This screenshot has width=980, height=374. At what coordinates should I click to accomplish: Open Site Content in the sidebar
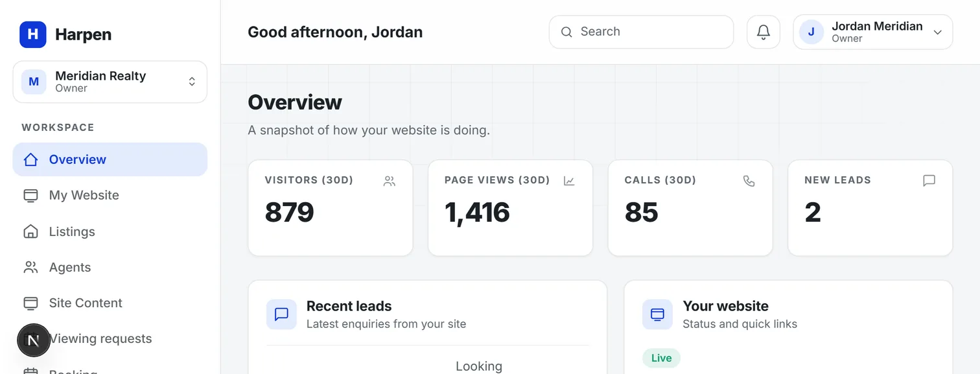pyautogui.click(x=110, y=303)
